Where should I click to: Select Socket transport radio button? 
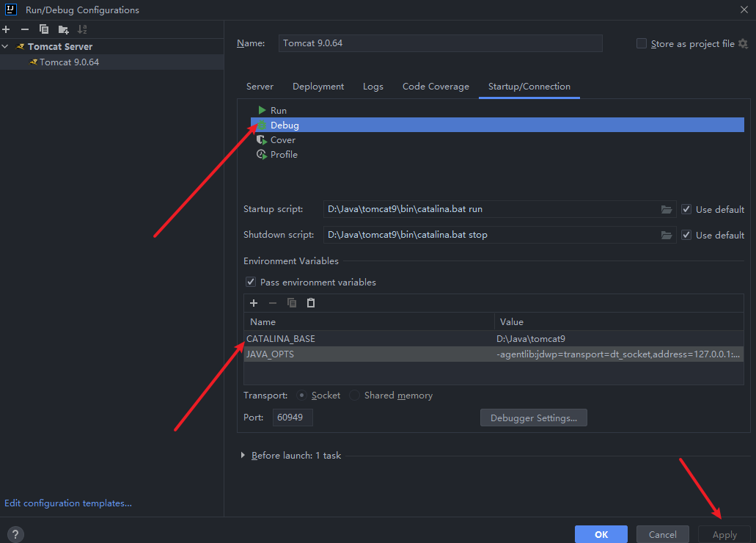[x=302, y=396]
